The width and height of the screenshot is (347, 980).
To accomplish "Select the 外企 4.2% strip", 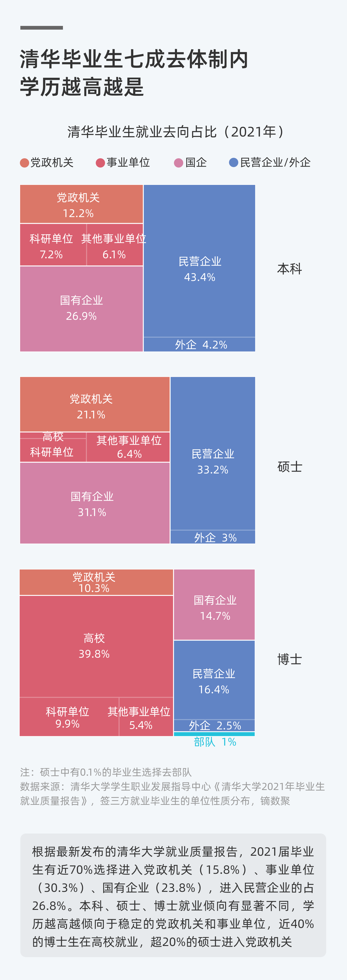I will pyautogui.click(x=199, y=345).
